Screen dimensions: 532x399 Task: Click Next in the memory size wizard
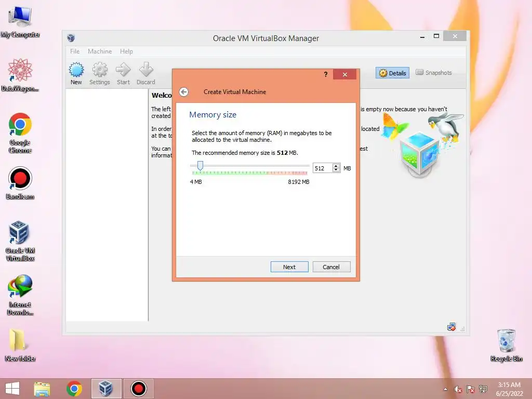pyautogui.click(x=289, y=267)
